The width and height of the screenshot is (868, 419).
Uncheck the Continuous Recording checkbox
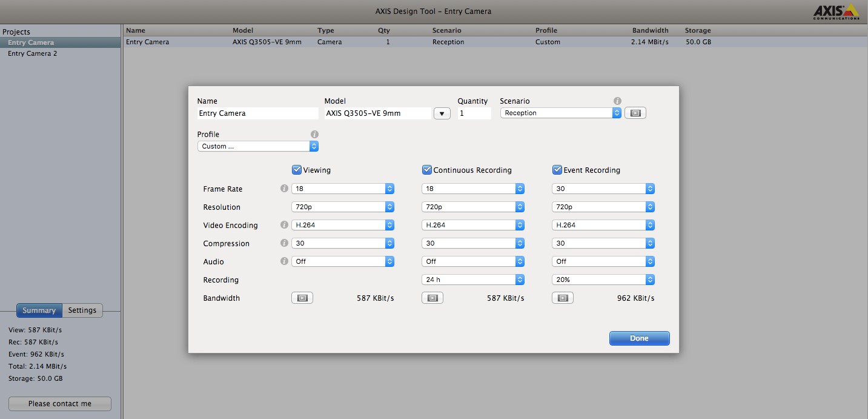[x=427, y=170]
